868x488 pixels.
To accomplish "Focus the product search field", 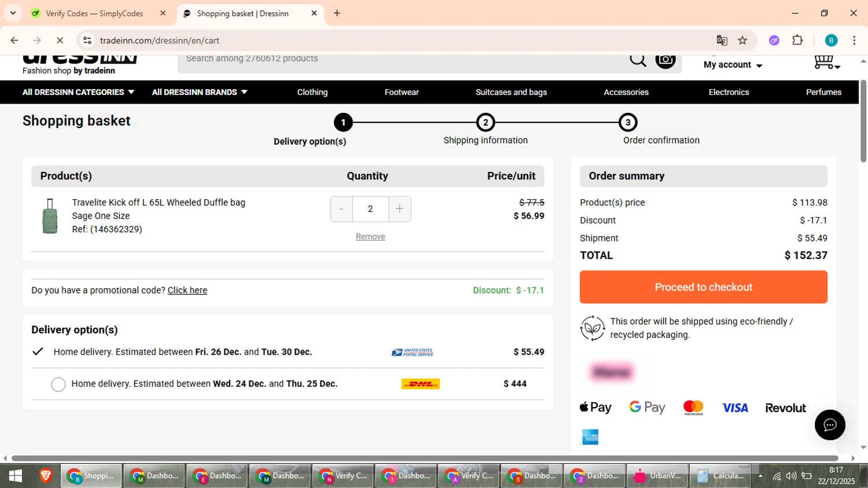I will click(402, 60).
